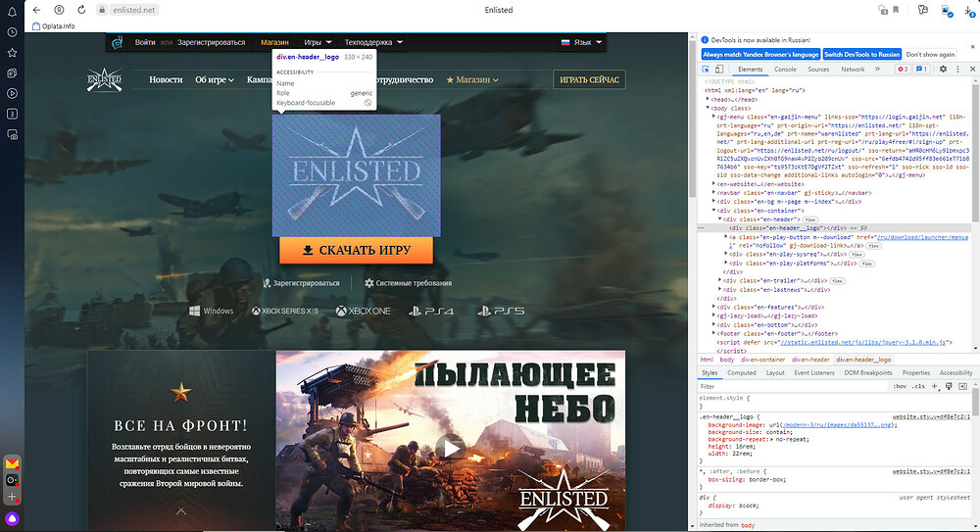Screen dimensions: 980x532
Task: Open more DevTools tabs chevron
Action: tap(877, 70)
